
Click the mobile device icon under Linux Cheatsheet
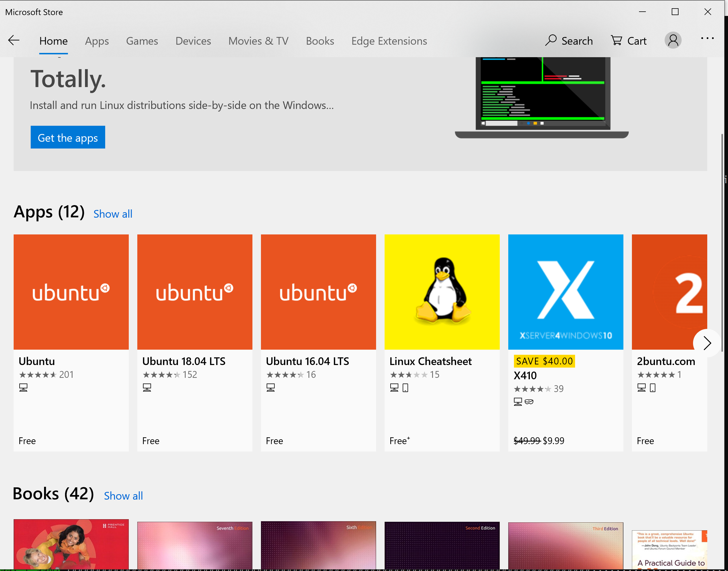coord(405,388)
